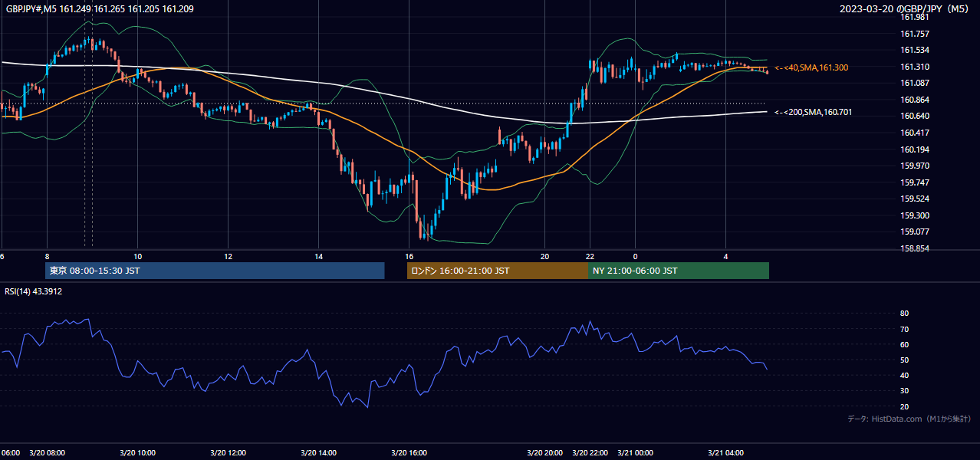Click the 200 SMA 160.701 label

[813, 113]
